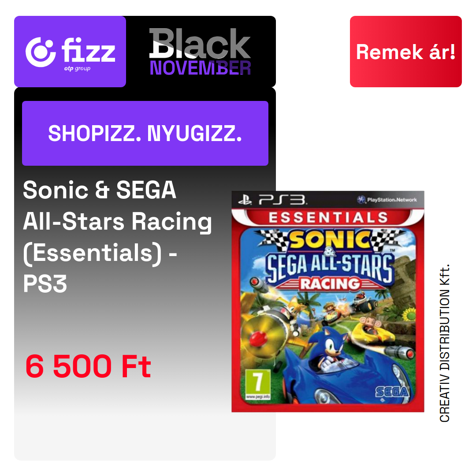Click the fizz otp group wordmark
The height and width of the screenshot is (476, 476).
click(88, 54)
